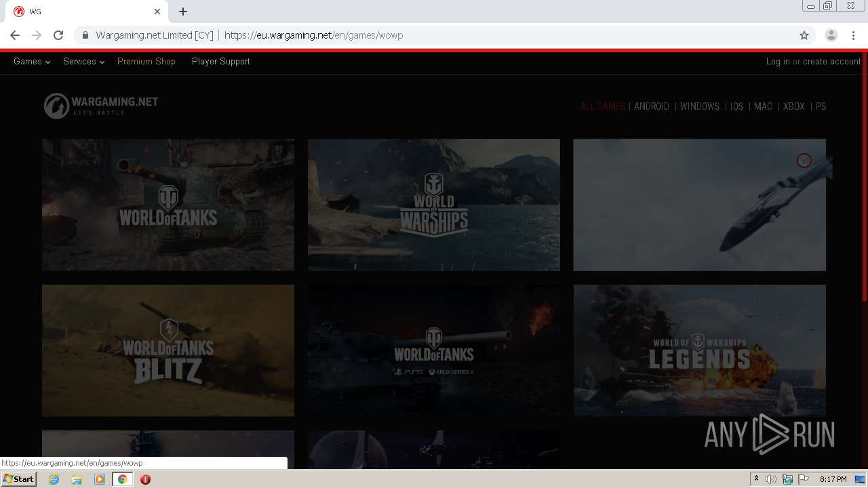Switch to Chrome in the taskbar
Viewport: 868px width, 488px height.
[x=123, y=479]
